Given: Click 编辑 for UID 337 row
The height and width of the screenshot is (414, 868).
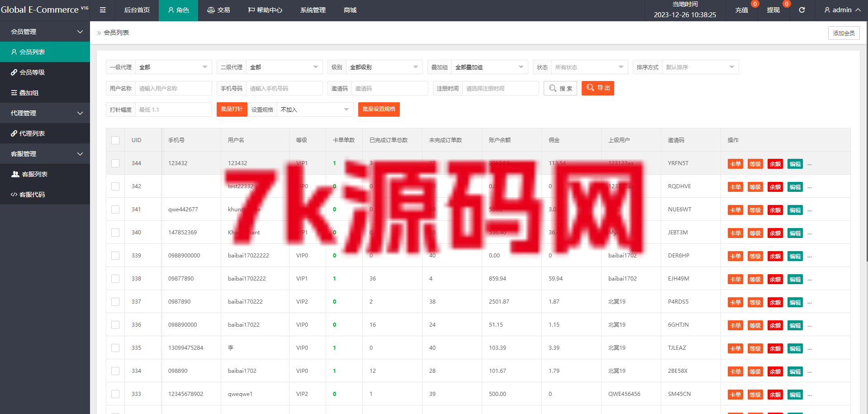Looking at the screenshot, I should pyautogui.click(x=795, y=302).
